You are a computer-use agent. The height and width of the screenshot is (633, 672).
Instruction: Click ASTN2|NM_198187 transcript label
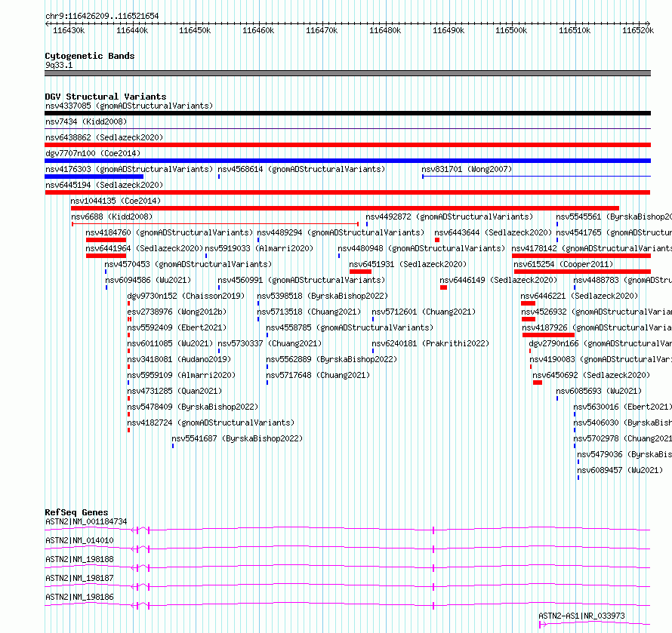pos(79,578)
